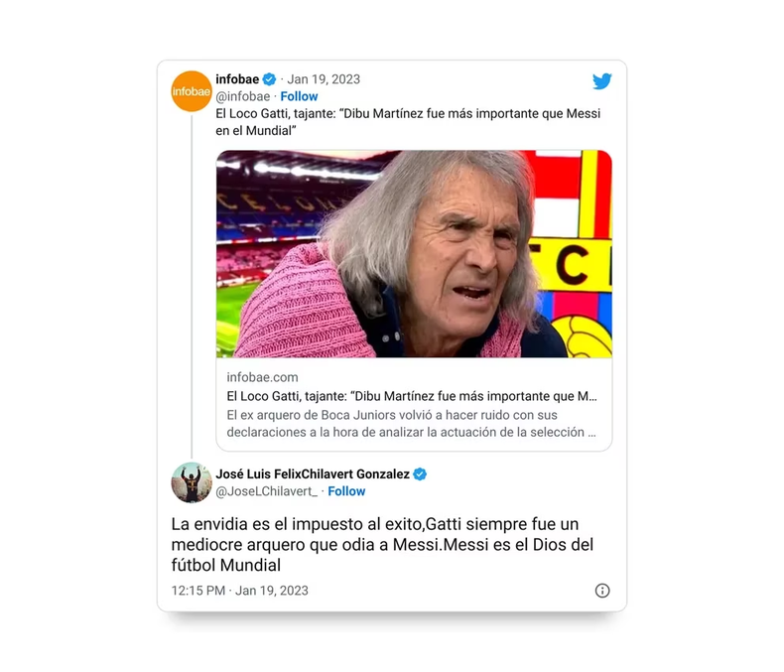Viewport: 784px width, 672px height.
Task: Follow José Luis Chilavert's account
Action: pyautogui.click(x=346, y=491)
